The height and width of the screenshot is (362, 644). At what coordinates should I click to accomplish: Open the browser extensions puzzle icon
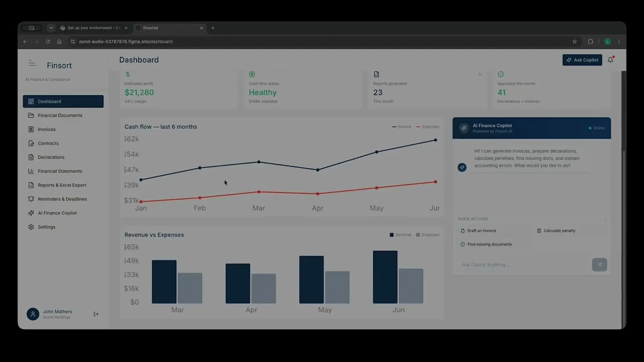[590, 41]
